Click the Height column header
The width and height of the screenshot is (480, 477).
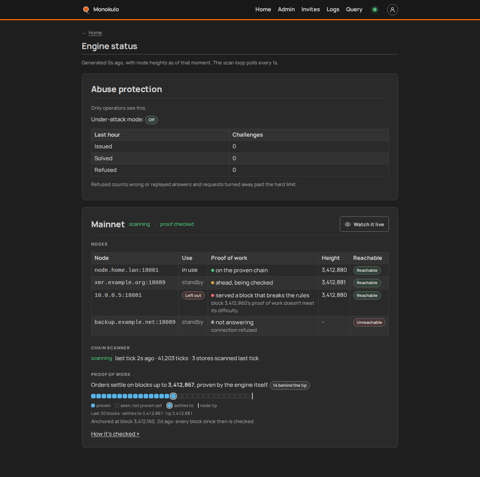(331, 258)
